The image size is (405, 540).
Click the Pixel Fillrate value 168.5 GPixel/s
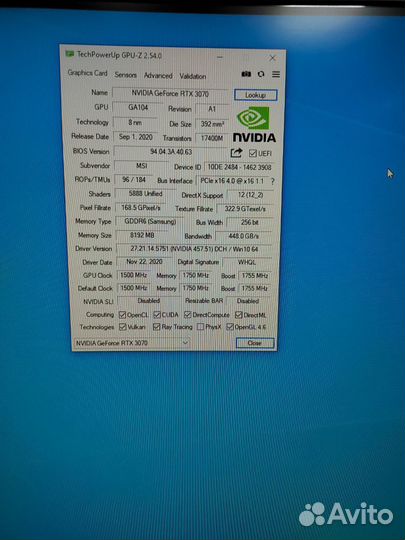pos(141,208)
